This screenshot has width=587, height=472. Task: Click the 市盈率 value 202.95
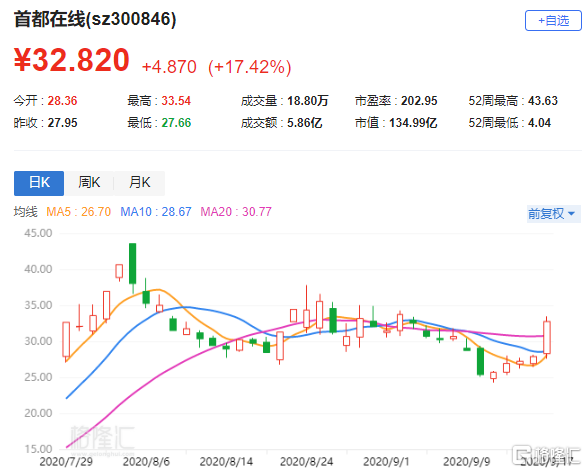coord(419,101)
